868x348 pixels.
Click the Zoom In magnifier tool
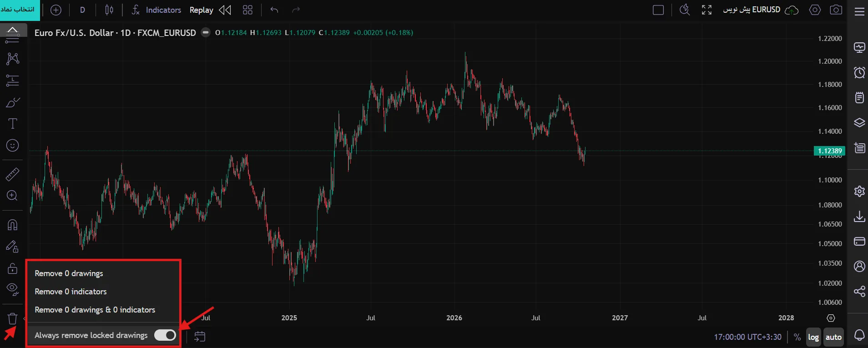pos(12,196)
